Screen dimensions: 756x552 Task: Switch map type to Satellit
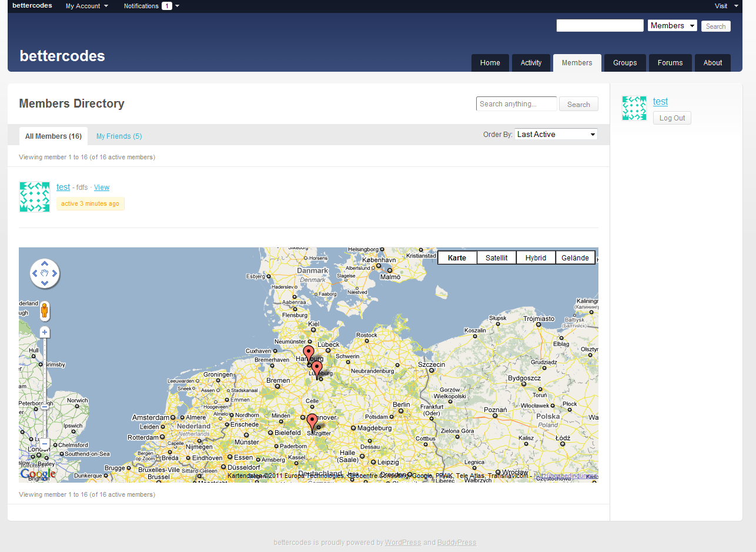496,257
